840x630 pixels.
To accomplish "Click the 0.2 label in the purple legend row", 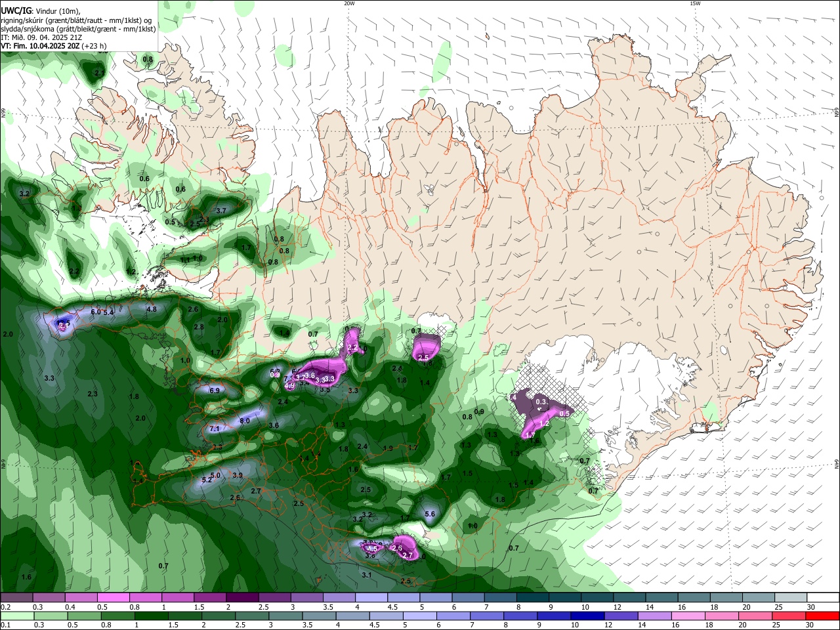I will pyautogui.click(x=5, y=607).
